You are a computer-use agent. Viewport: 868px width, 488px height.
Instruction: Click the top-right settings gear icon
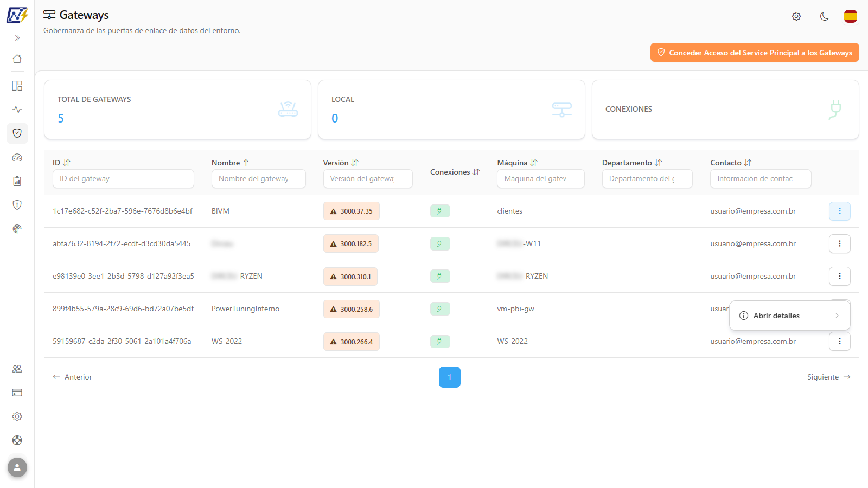click(x=796, y=16)
